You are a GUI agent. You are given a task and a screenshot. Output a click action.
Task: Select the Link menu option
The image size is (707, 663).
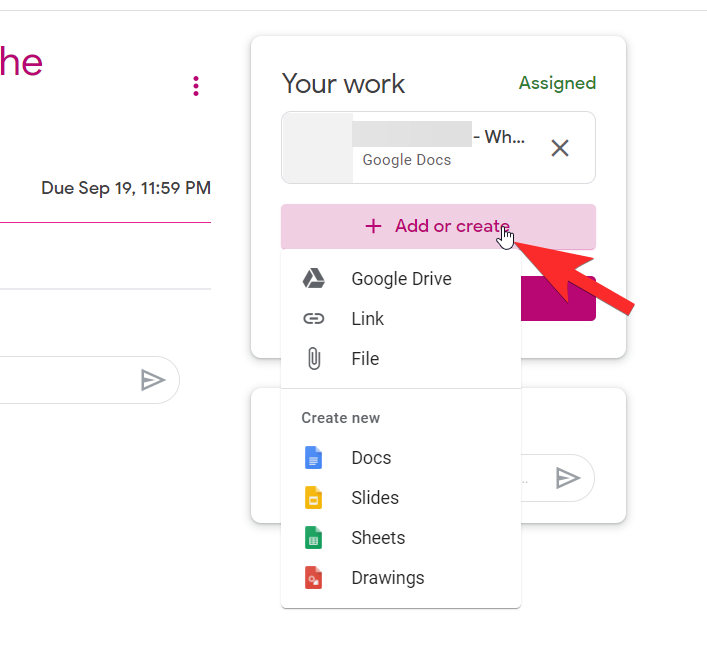(x=367, y=319)
